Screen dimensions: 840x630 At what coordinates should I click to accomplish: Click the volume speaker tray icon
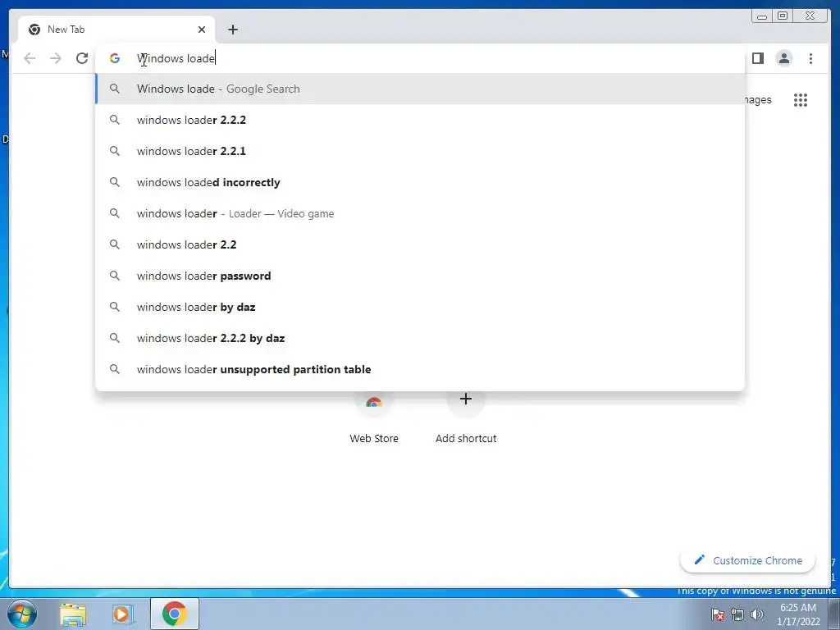(x=757, y=614)
